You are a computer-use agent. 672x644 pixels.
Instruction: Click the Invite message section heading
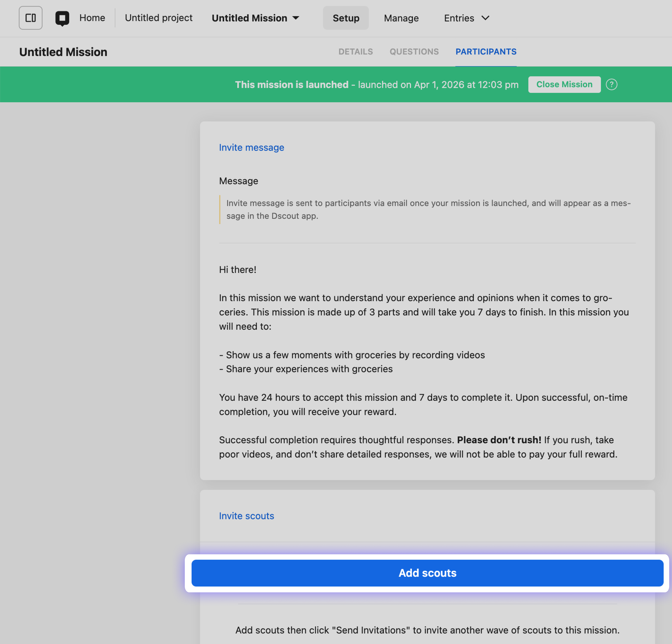point(251,147)
